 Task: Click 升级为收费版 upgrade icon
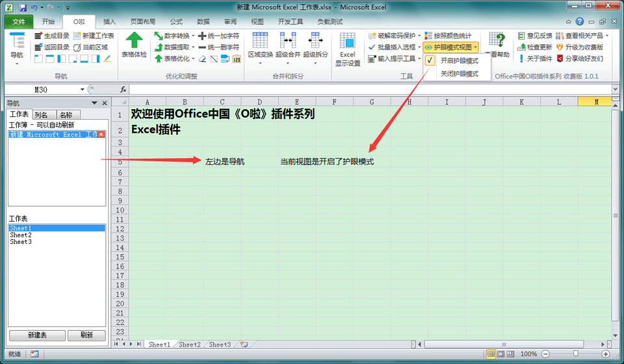(x=560, y=47)
